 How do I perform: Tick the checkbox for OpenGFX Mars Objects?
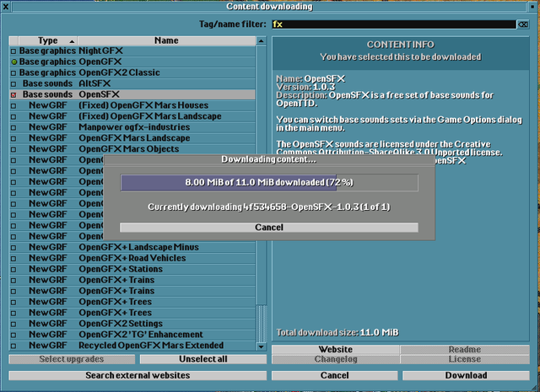coord(13,149)
